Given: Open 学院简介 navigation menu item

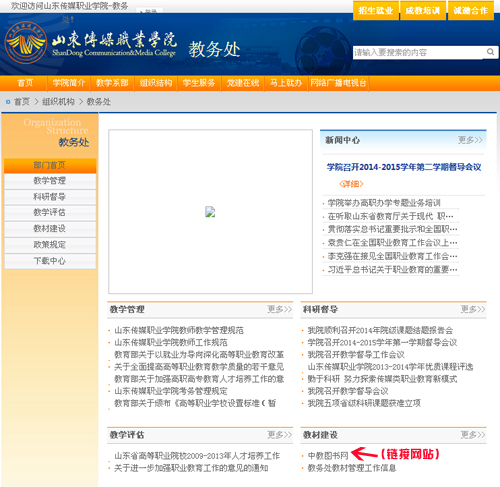Looking at the screenshot, I should click(69, 83).
